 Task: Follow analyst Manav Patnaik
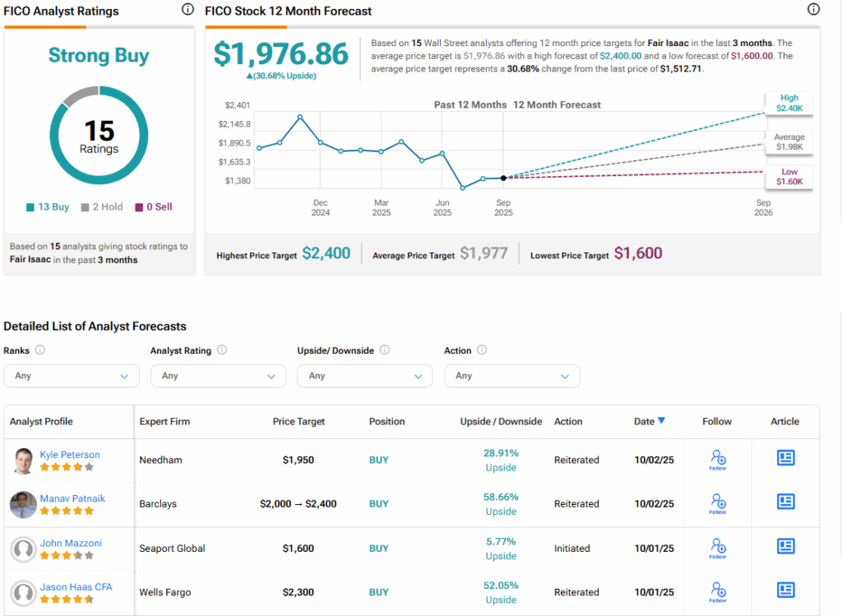(717, 503)
